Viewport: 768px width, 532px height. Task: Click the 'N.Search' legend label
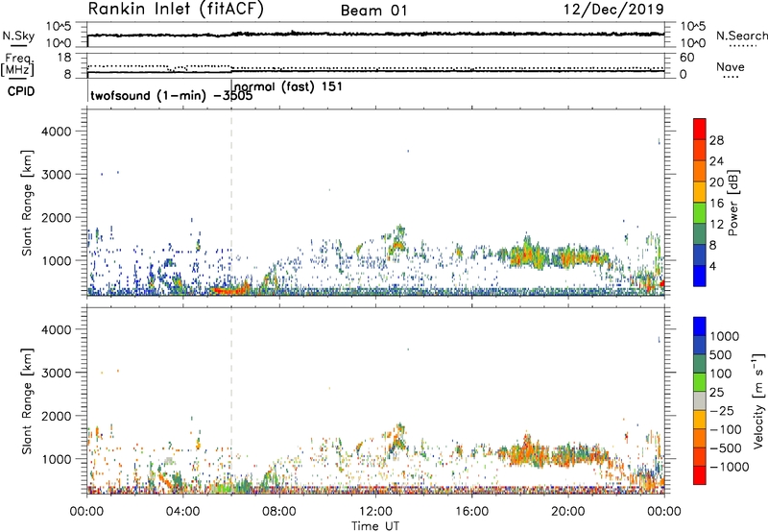(x=741, y=36)
